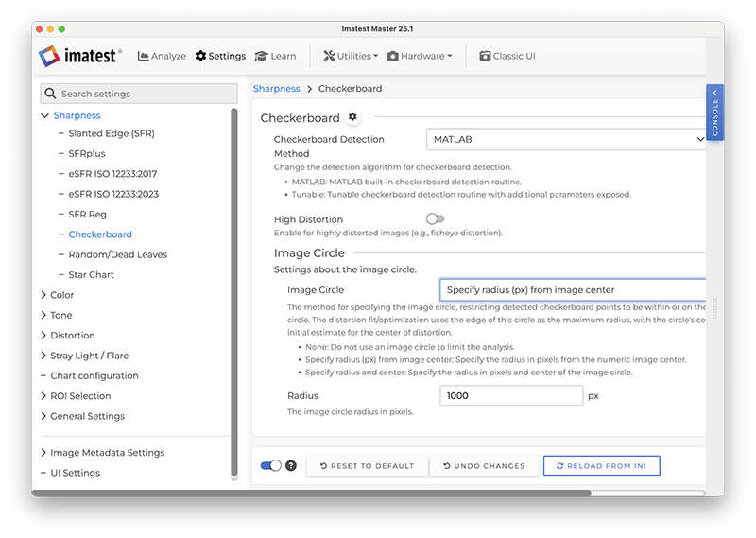The image size is (756, 538).
Task: Click the Learn graduation cap icon
Action: click(x=261, y=56)
